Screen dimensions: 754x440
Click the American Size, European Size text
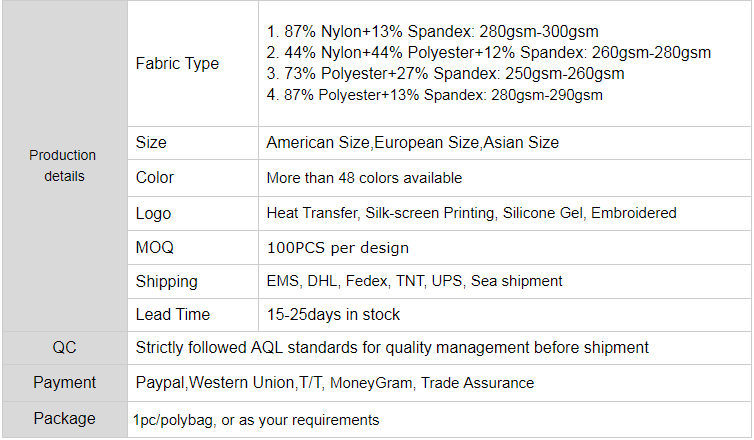[x=412, y=143]
